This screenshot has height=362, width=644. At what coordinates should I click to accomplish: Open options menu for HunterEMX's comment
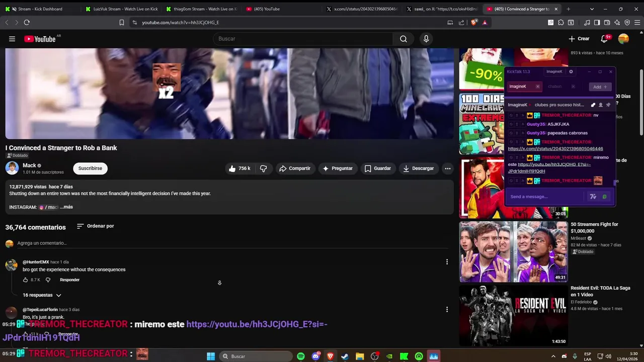coord(447,261)
